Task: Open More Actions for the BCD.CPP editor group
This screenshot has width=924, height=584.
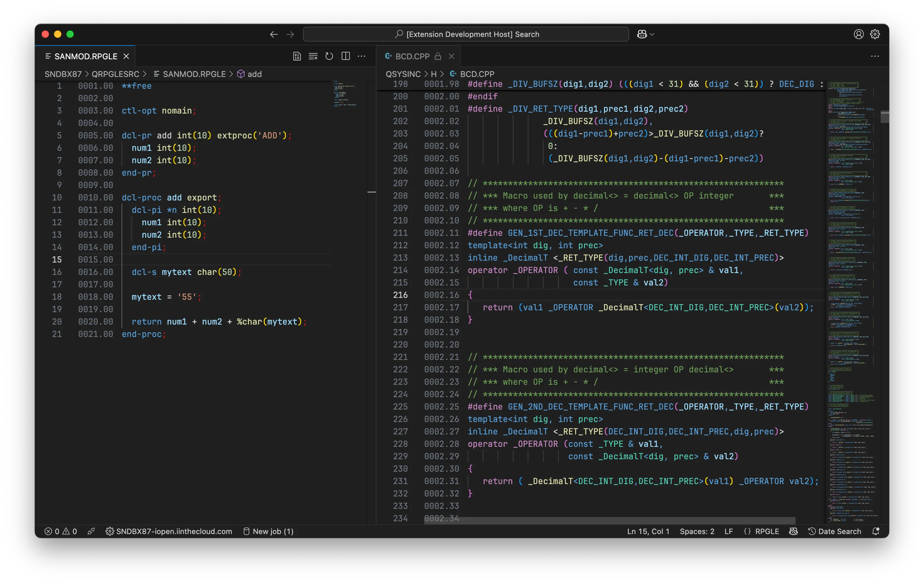Action: click(875, 56)
